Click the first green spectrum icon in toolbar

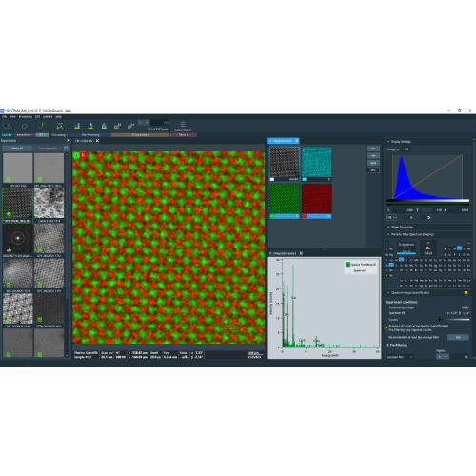(77, 126)
